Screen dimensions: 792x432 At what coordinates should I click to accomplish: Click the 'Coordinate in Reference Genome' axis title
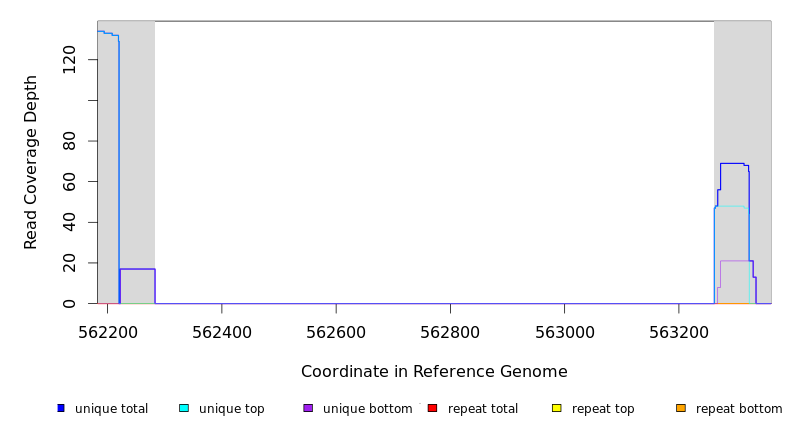tap(434, 372)
